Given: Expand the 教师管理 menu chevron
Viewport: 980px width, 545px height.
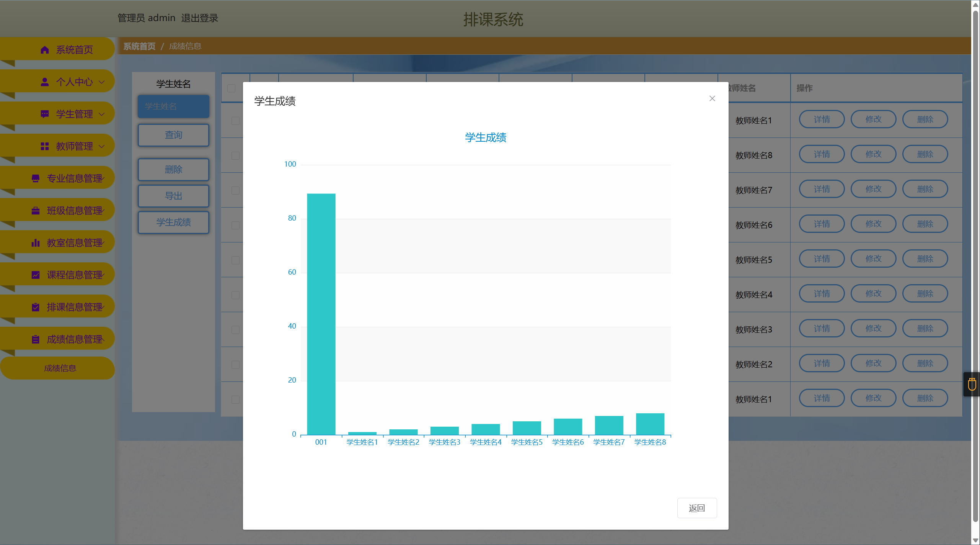Looking at the screenshot, I should coord(102,146).
